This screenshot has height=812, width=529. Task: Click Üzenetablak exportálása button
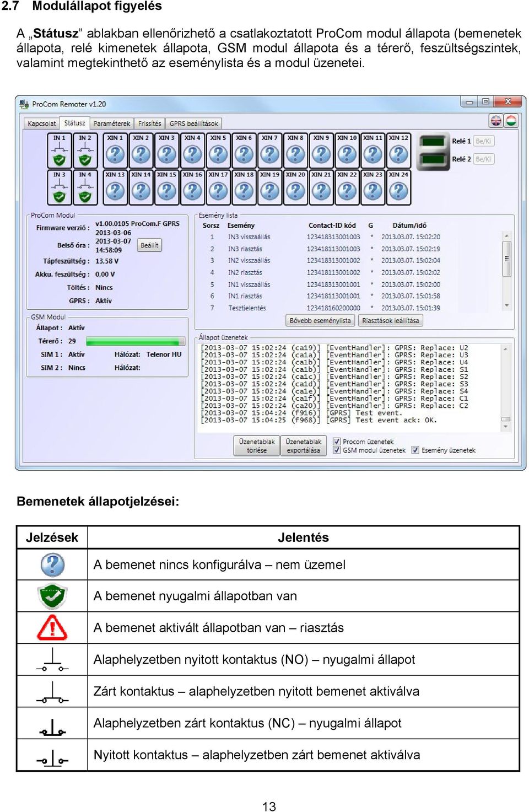pyautogui.click(x=304, y=446)
